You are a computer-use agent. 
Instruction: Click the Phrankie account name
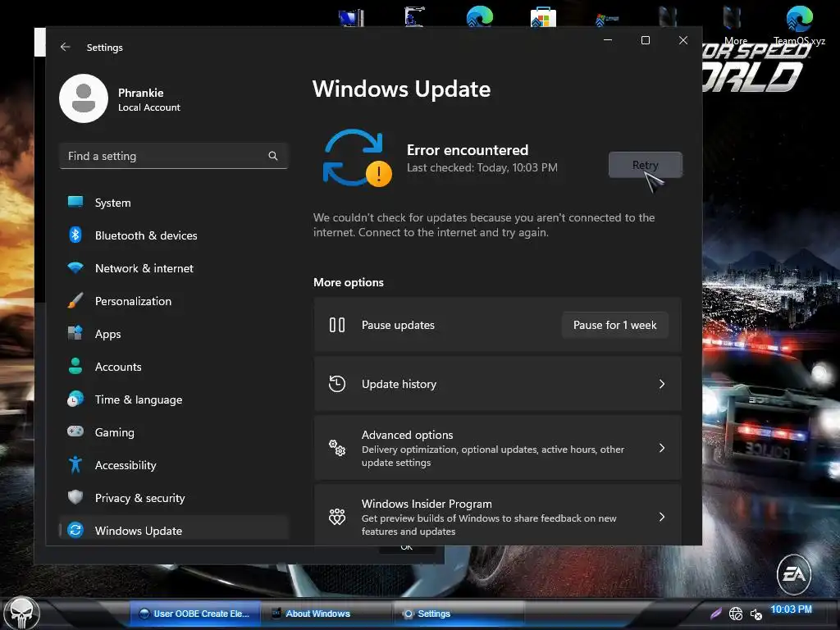coord(141,93)
